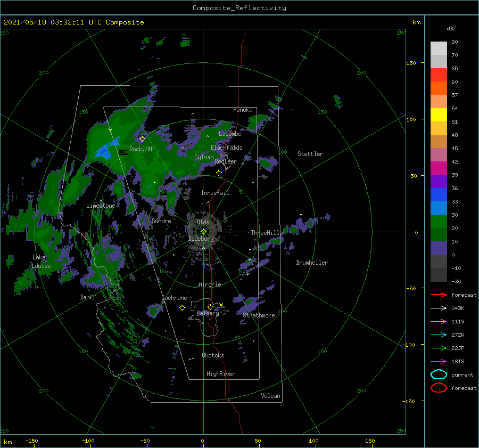Click the Didsbury label
This screenshot has width=479, height=448.
point(201,239)
